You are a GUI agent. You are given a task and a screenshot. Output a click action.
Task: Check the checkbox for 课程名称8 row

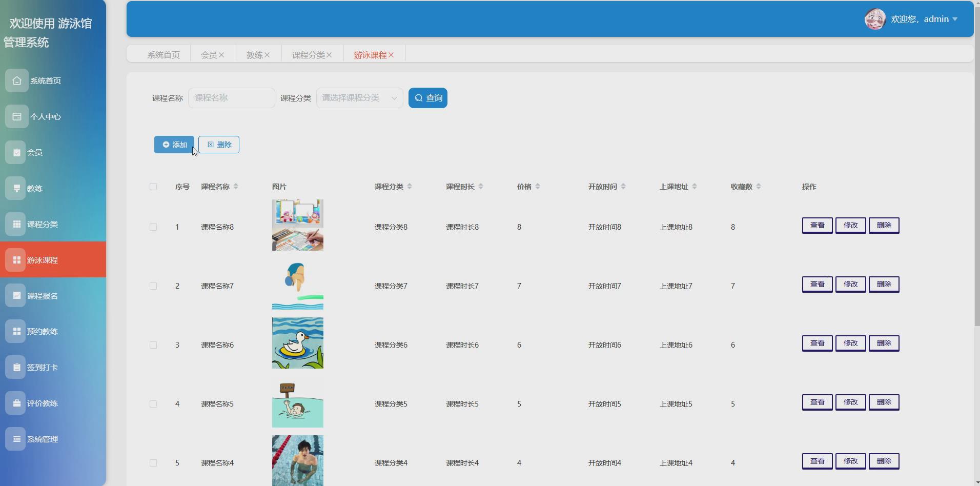153,227
